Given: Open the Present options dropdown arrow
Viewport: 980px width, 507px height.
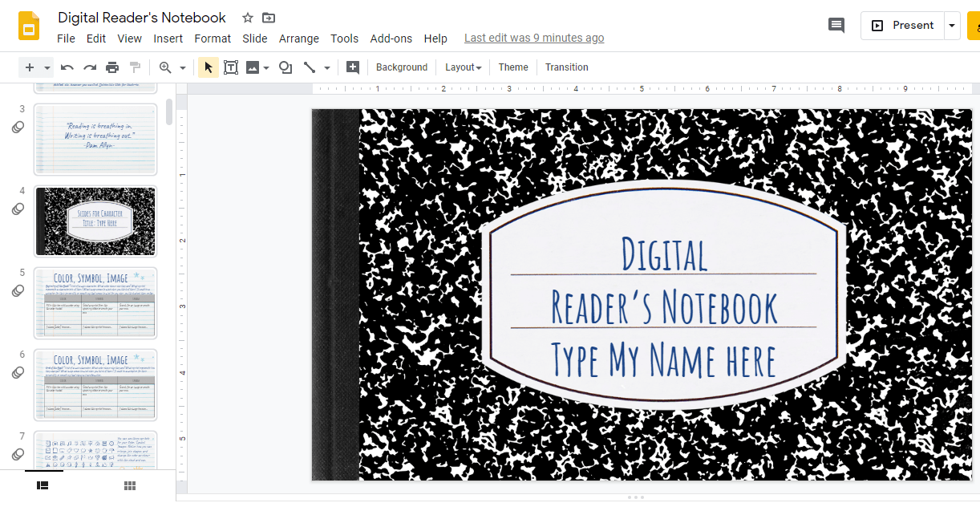Looking at the screenshot, I should 951,25.
